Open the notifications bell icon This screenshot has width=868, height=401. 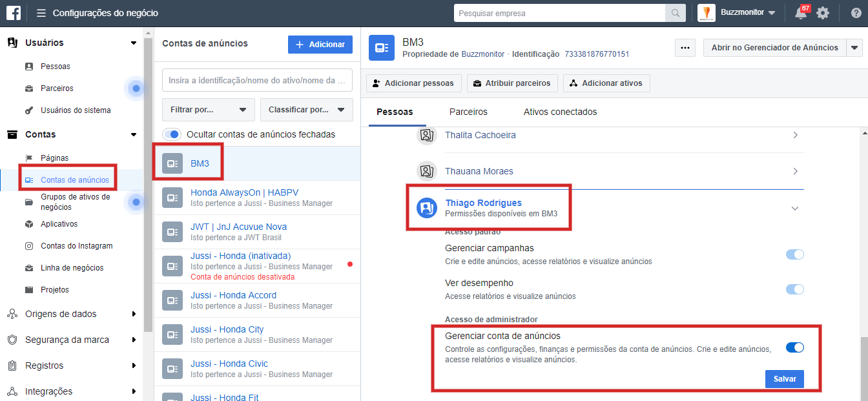(x=801, y=13)
